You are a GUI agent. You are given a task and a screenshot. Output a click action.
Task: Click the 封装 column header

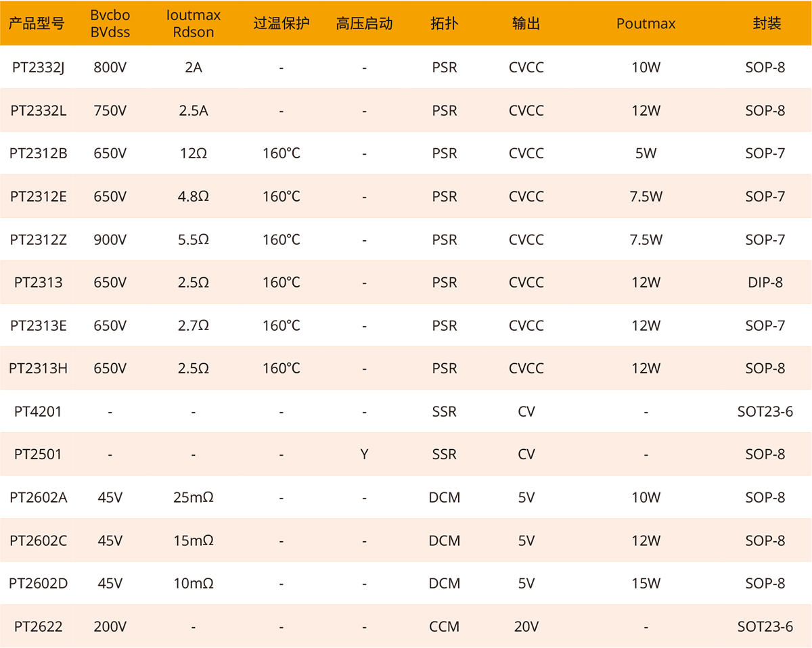[x=767, y=24]
